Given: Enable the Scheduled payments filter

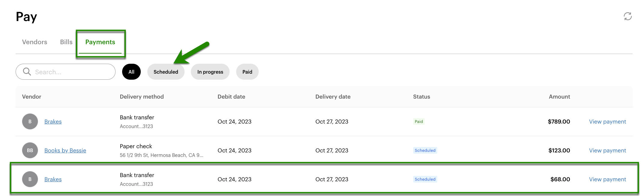Looking at the screenshot, I should tap(166, 72).
